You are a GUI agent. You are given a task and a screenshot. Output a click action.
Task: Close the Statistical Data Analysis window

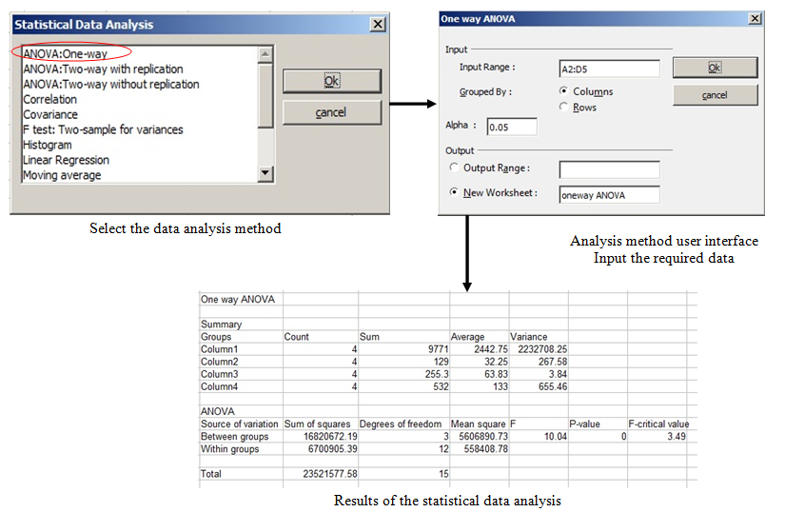378,25
